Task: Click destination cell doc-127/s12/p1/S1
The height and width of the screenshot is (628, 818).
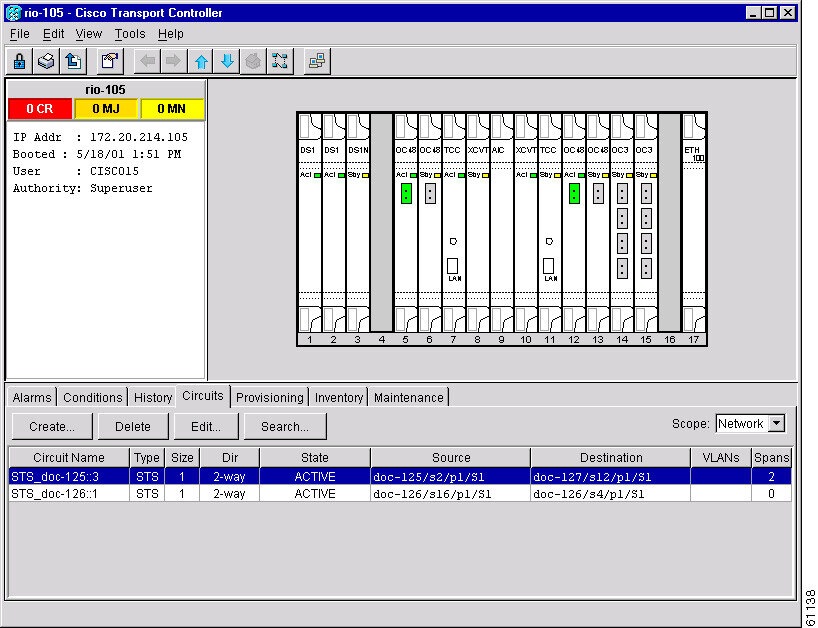Action: pyautogui.click(x=611, y=477)
